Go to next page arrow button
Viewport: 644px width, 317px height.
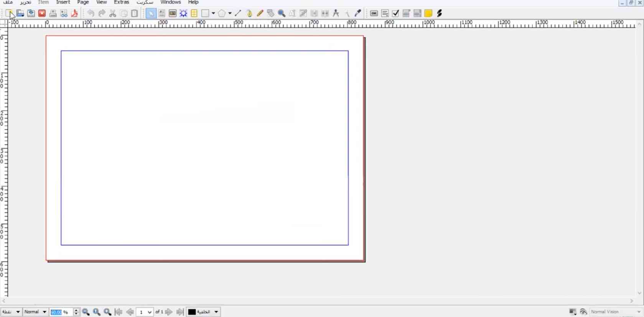point(169,312)
